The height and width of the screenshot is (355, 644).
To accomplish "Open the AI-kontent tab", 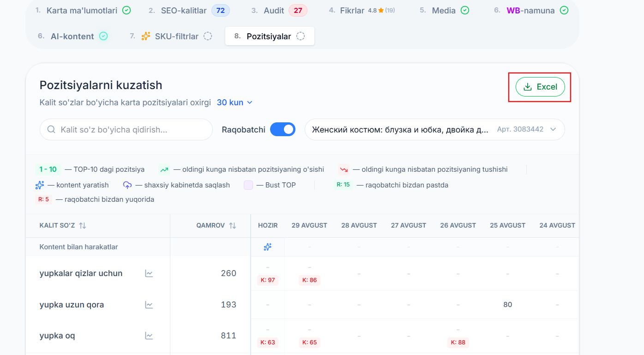I will [72, 36].
